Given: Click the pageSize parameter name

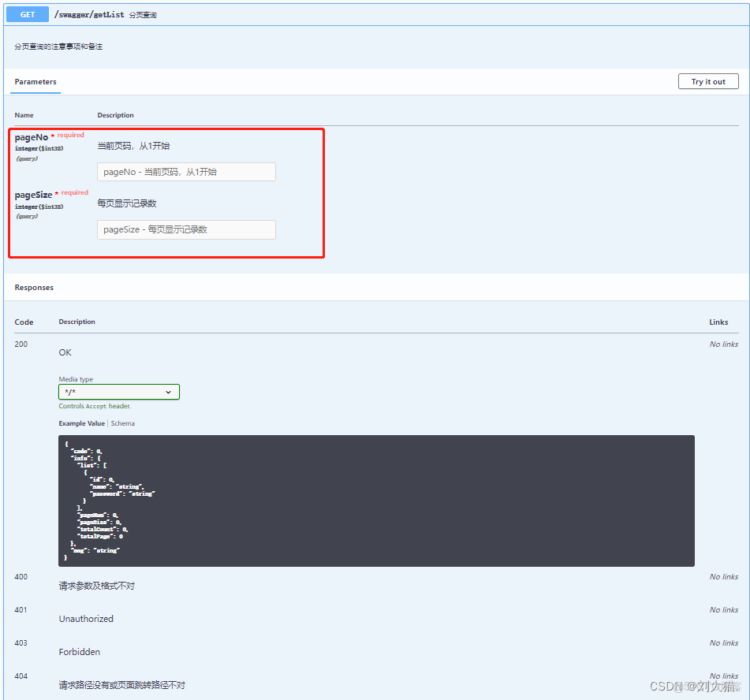Looking at the screenshot, I should (x=33, y=195).
